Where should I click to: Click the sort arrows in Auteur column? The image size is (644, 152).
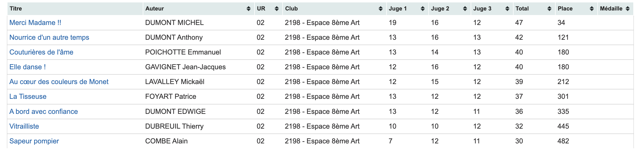point(248,9)
